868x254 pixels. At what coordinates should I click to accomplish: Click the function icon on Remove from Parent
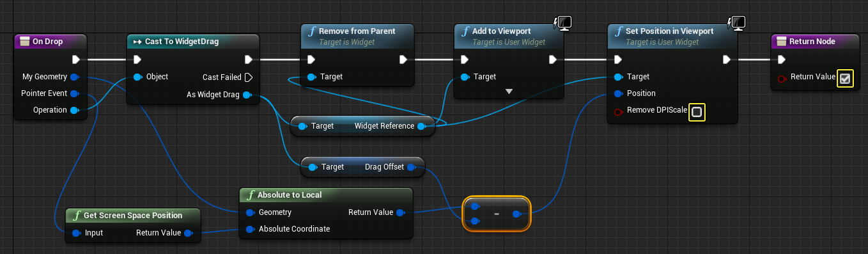(311, 31)
